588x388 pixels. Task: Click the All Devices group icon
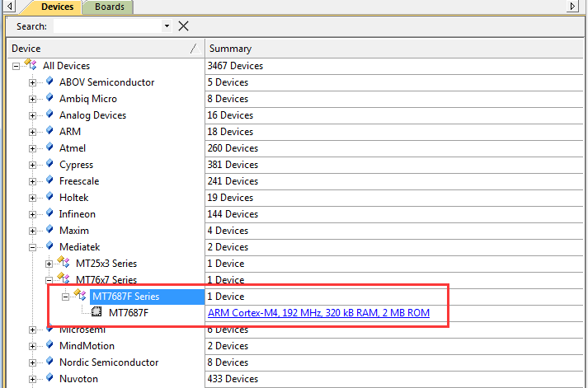(31, 64)
